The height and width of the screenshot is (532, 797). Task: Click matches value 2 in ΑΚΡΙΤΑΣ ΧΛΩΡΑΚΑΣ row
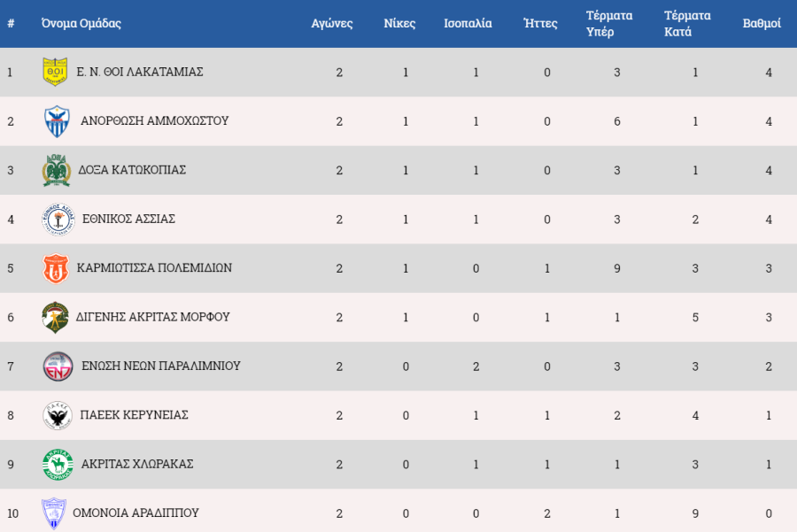(339, 465)
